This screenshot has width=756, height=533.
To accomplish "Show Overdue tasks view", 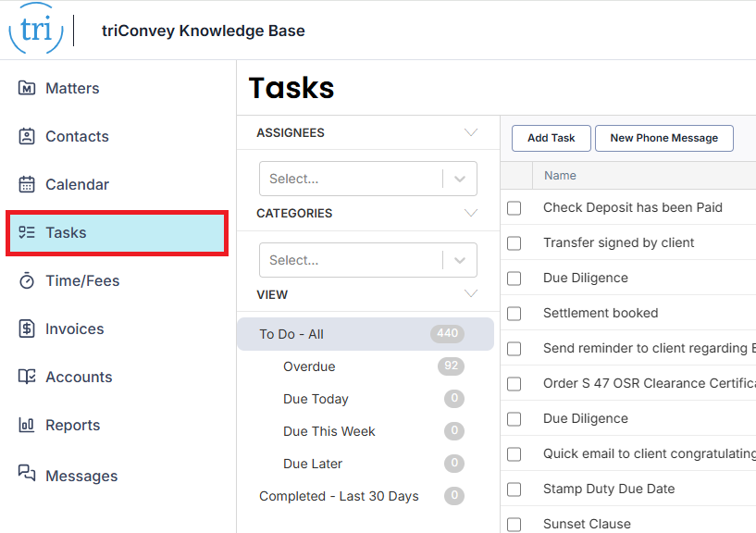I will [x=309, y=366].
